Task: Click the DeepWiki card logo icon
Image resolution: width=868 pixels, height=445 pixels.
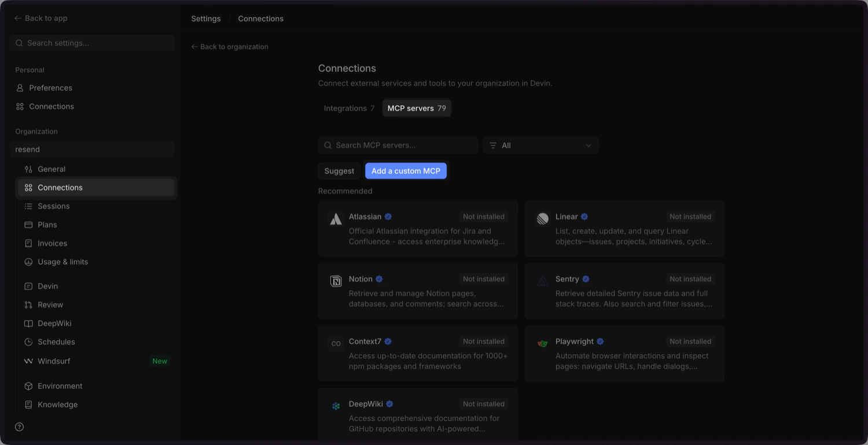Action: pyautogui.click(x=336, y=406)
